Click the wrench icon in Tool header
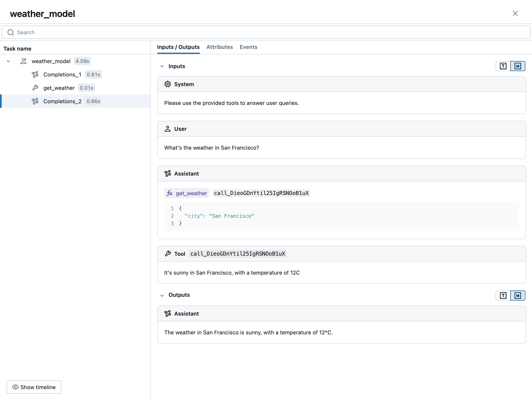 168,254
